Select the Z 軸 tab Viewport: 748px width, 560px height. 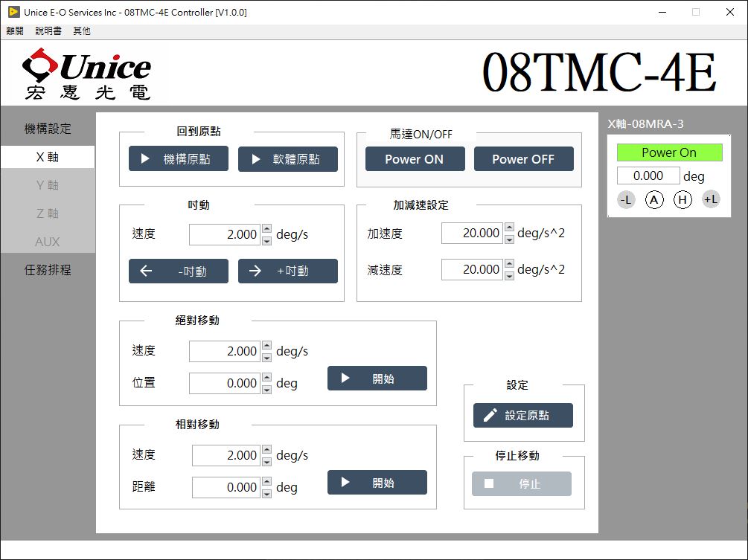(48, 213)
